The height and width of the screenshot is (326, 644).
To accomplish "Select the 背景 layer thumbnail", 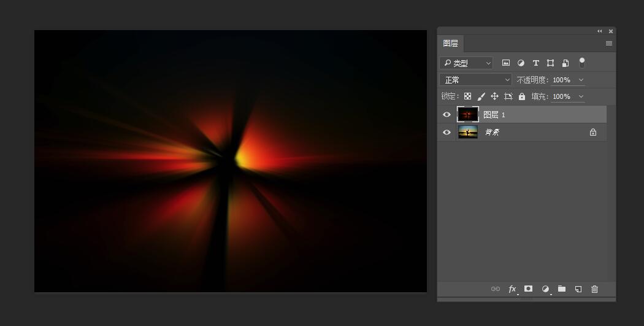I will point(468,132).
